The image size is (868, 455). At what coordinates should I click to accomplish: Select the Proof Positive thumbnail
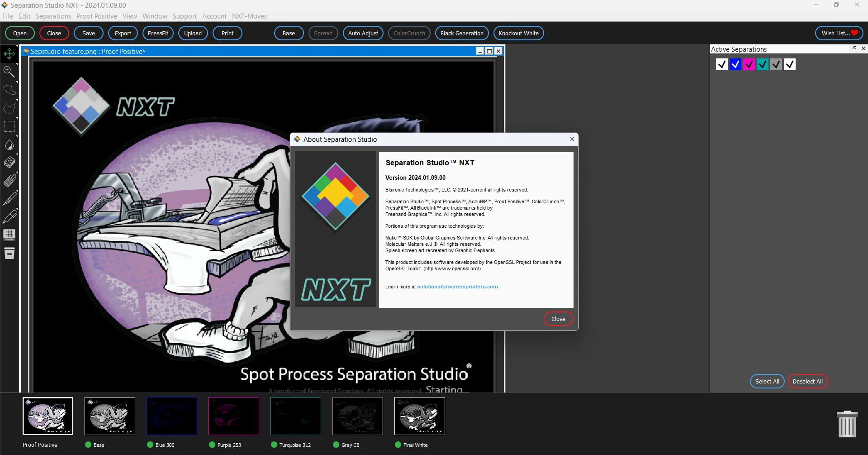tap(48, 416)
